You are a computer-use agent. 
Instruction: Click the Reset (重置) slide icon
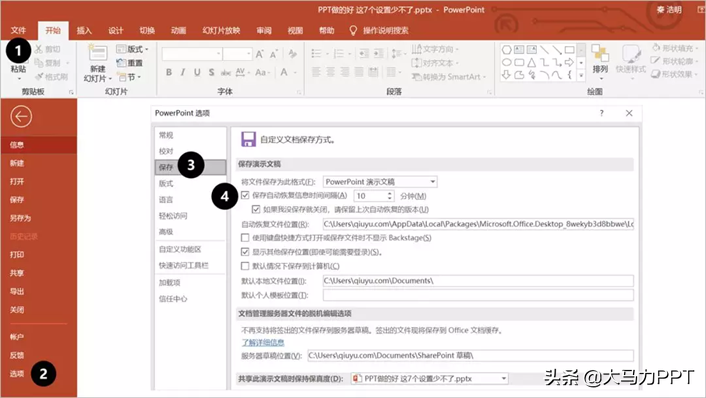pyautogui.click(x=120, y=63)
